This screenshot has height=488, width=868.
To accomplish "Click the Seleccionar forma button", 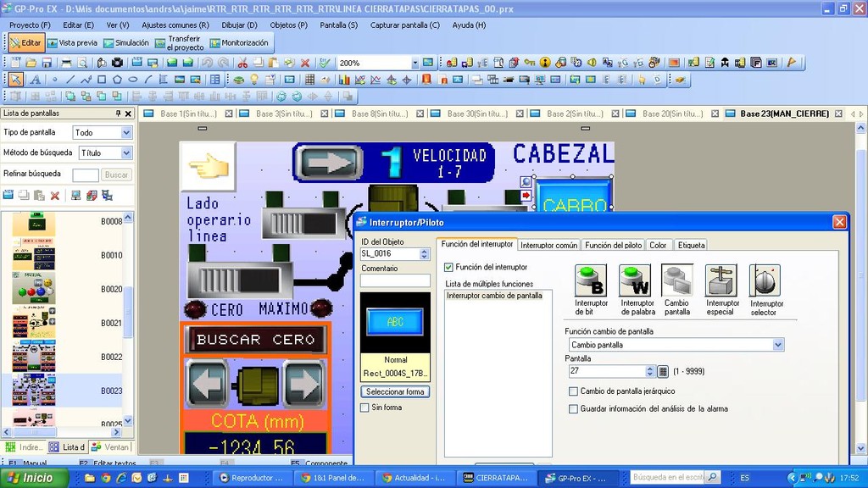I will coord(396,391).
